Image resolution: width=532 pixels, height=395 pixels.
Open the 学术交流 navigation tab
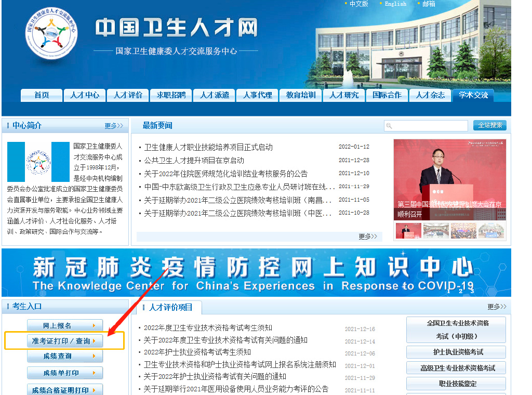(473, 95)
